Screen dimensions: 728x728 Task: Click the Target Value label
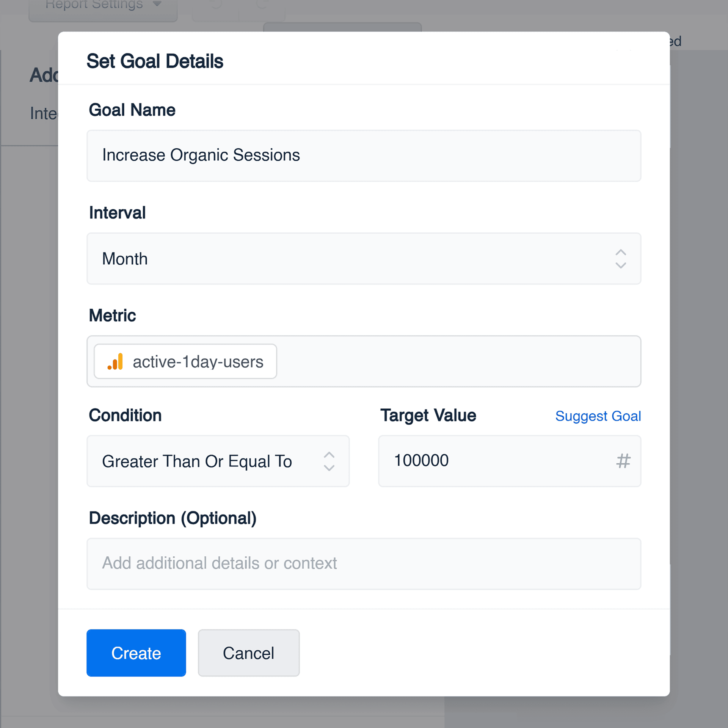[x=428, y=416]
